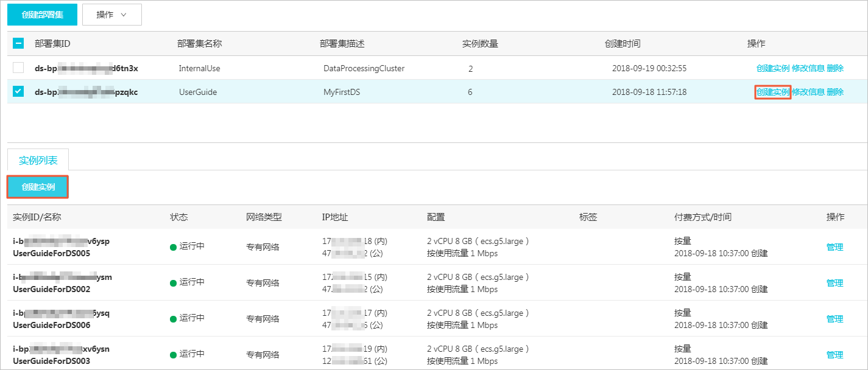Click the 实例ID/名称 column header
The image size is (868, 370).
37,217
